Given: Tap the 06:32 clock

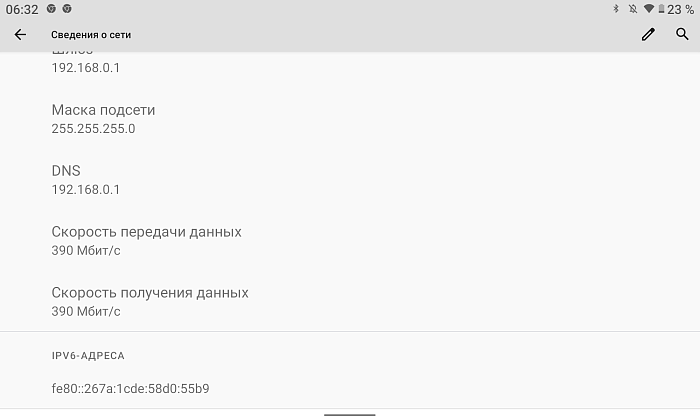Looking at the screenshot, I should pyautogui.click(x=22, y=9).
